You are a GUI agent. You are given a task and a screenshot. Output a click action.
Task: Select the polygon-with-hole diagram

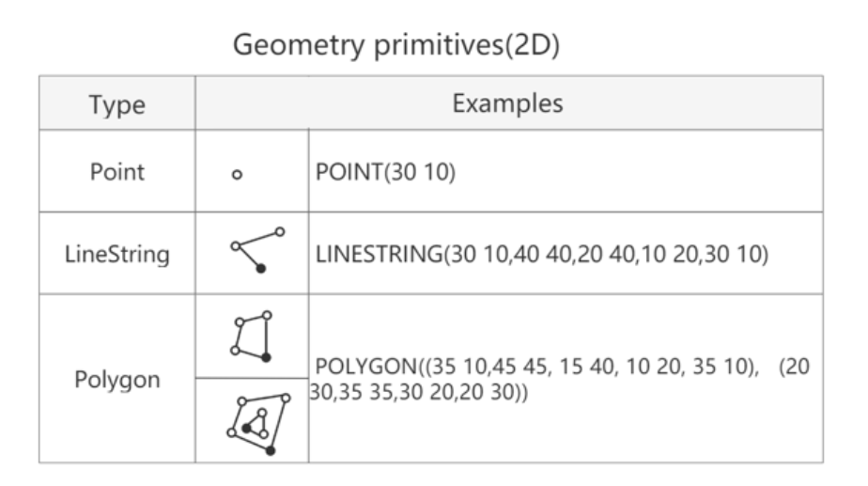[256, 419]
